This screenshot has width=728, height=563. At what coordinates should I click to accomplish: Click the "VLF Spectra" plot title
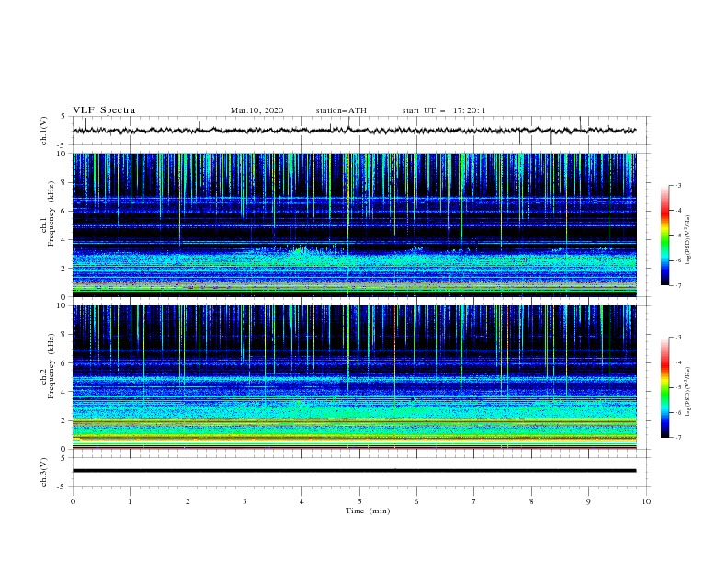pos(104,110)
